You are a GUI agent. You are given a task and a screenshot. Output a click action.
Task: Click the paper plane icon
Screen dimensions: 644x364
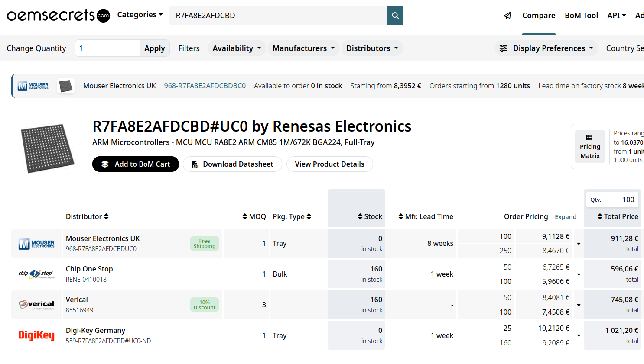coord(507,16)
